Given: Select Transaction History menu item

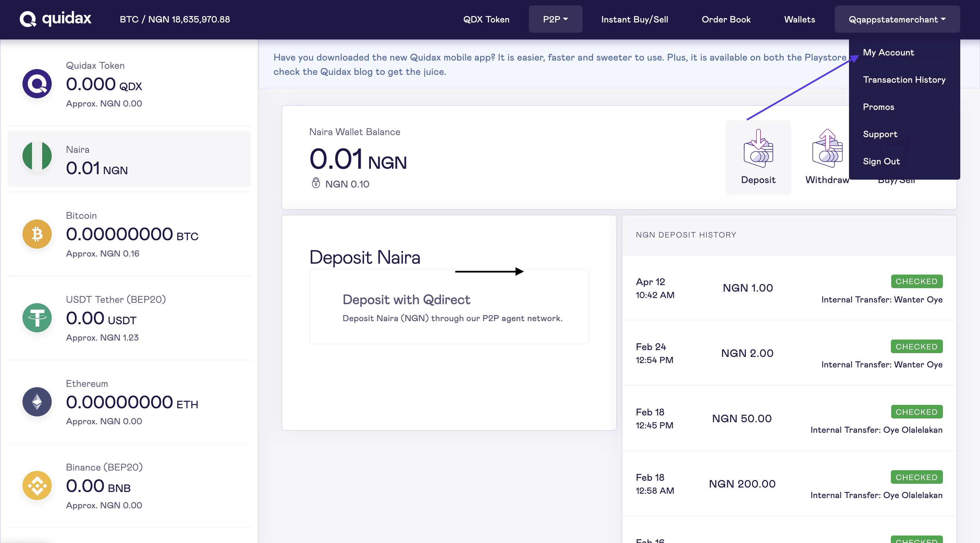Looking at the screenshot, I should click(904, 80).
